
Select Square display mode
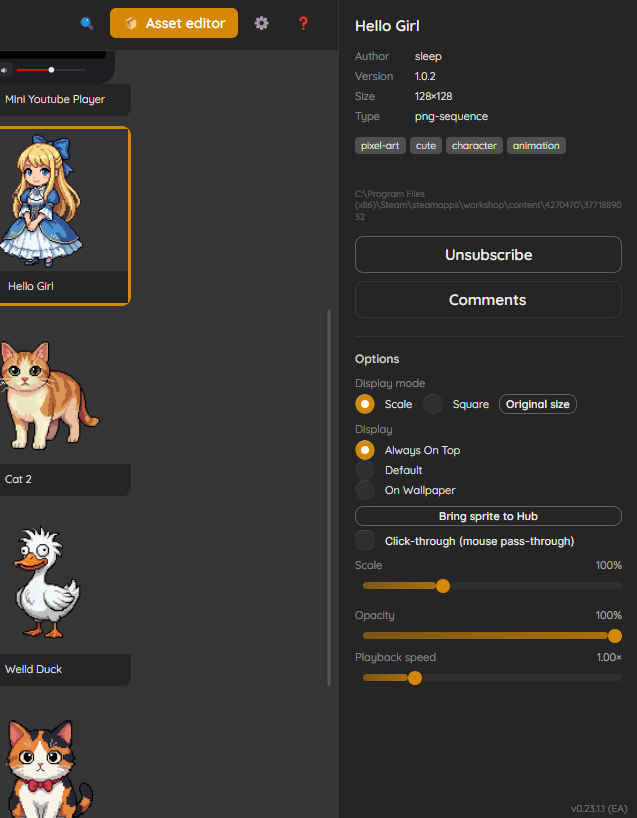[432, 404]
